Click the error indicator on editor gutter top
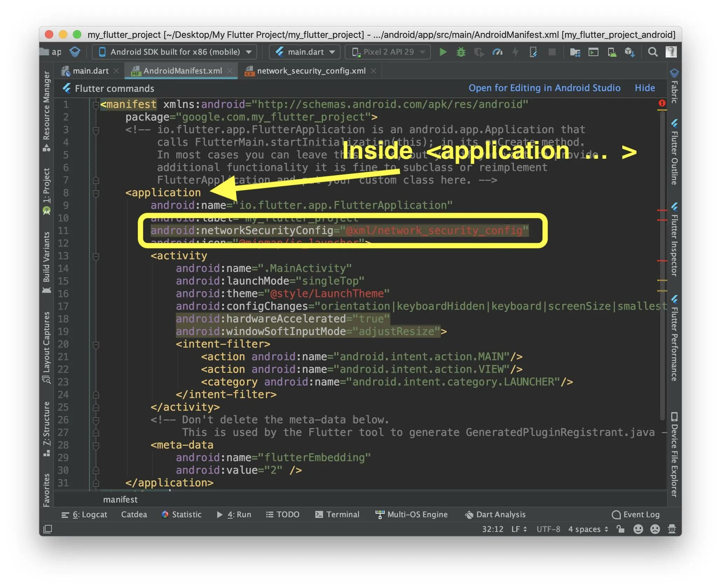This screenshot has height=588, width=721. tap(662, 103)
